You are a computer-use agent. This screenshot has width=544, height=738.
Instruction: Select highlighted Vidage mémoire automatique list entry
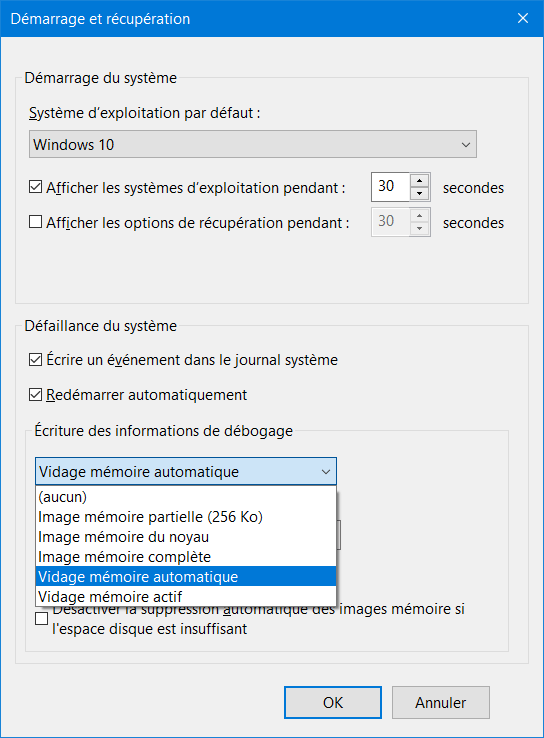(x=186, y=577)
